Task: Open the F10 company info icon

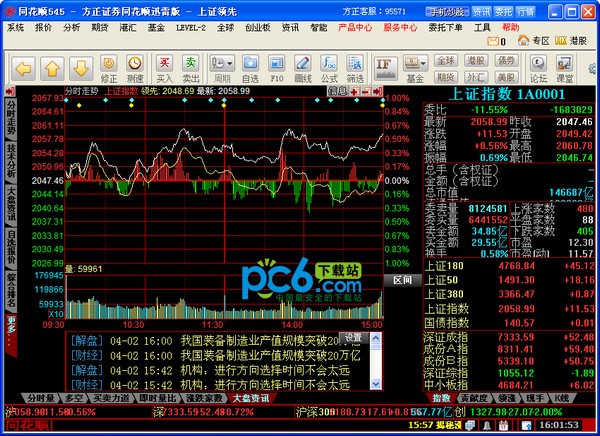Action: tap(277, 69)
